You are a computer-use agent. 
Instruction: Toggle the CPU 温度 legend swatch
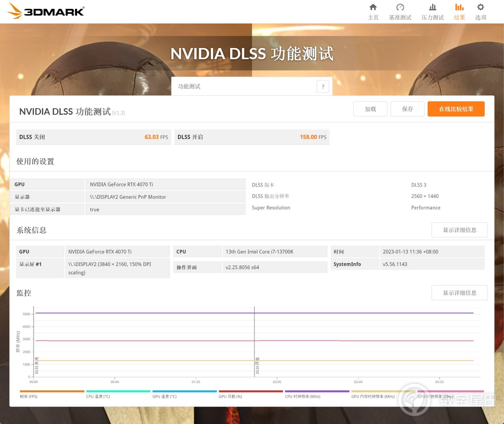point(118,391)
